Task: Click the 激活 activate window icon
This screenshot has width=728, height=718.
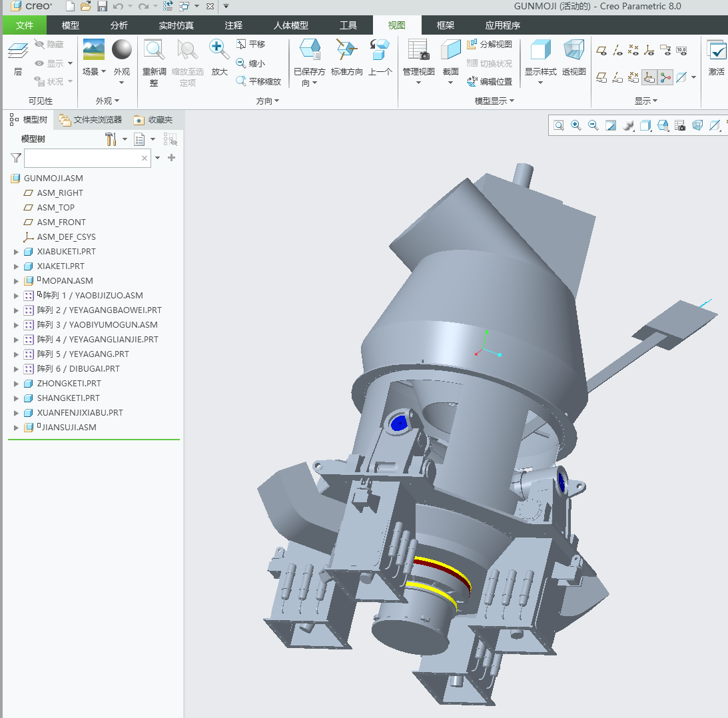Action: coord(717,51)
